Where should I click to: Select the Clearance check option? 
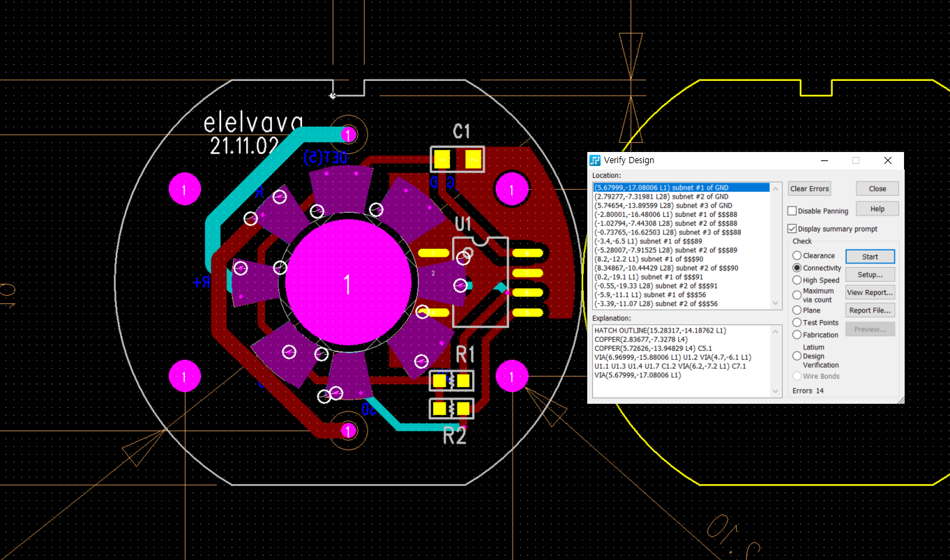click(x=797, y=256)
